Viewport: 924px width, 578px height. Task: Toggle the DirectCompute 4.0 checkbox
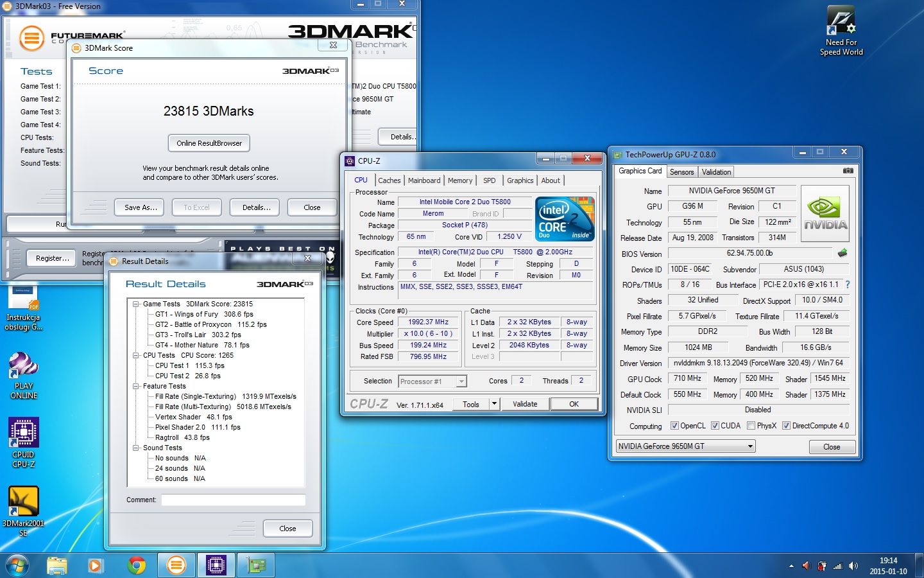point(786,425)
